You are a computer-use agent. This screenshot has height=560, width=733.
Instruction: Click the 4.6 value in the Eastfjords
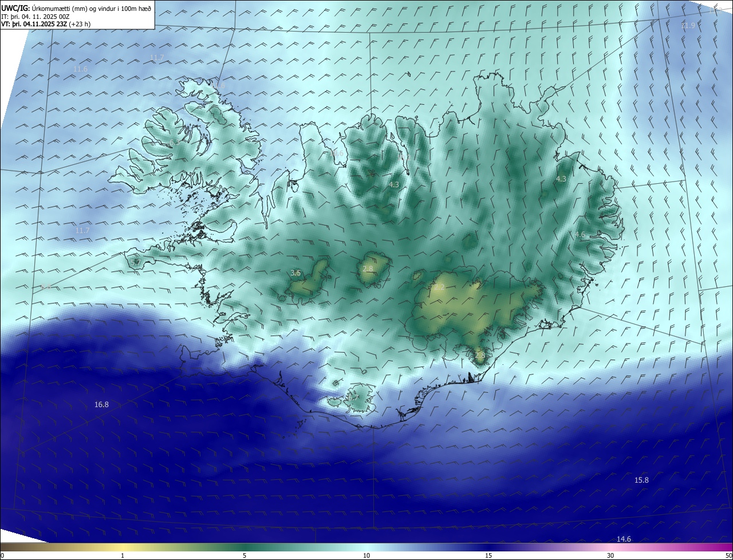pyautogui.click(x=580, y=235)
